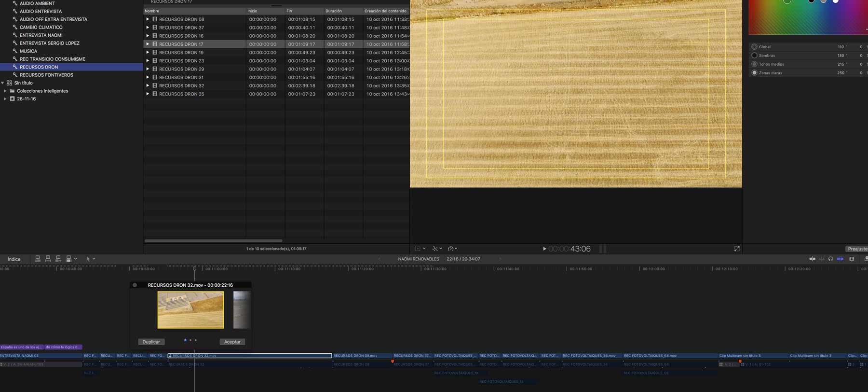Click the browser horizontal scrollbar
Viewport: 868px width, 392px height.
[x=214, y=240]
